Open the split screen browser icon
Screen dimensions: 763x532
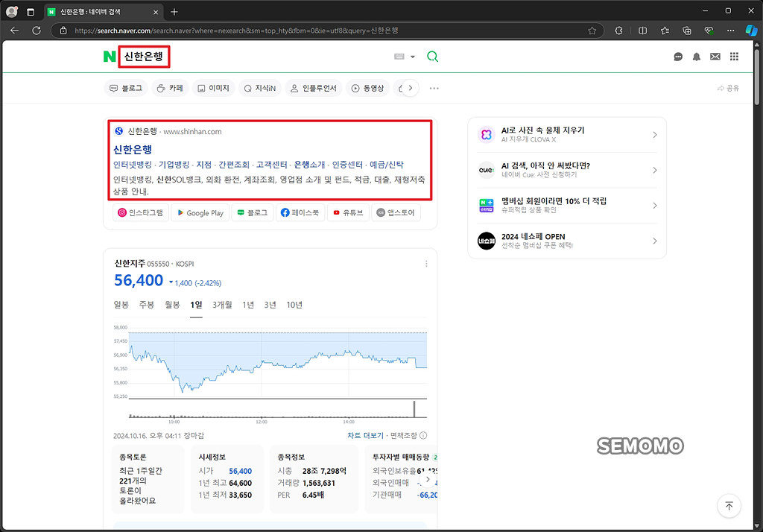tap(643, 31)
